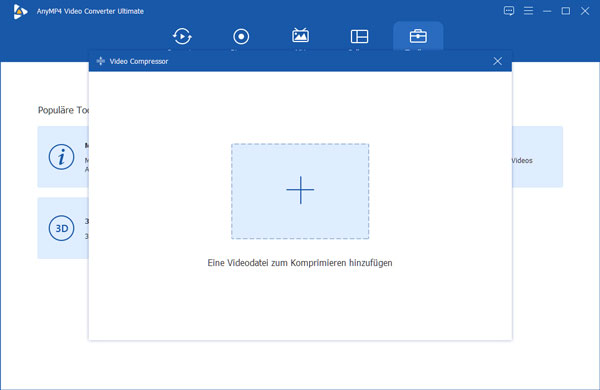The image size is (600, 390).
Task: Click the 3D Maker icon
Action: tap(61, 228)
